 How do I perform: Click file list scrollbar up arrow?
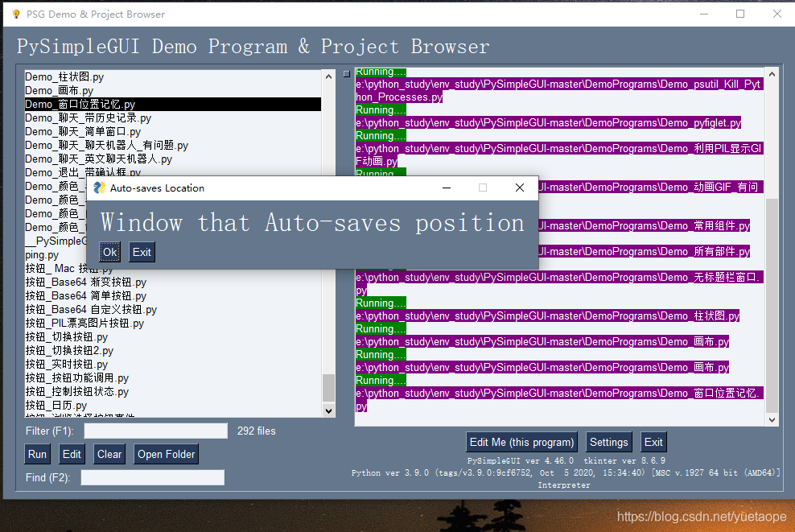tap(328, 76)
